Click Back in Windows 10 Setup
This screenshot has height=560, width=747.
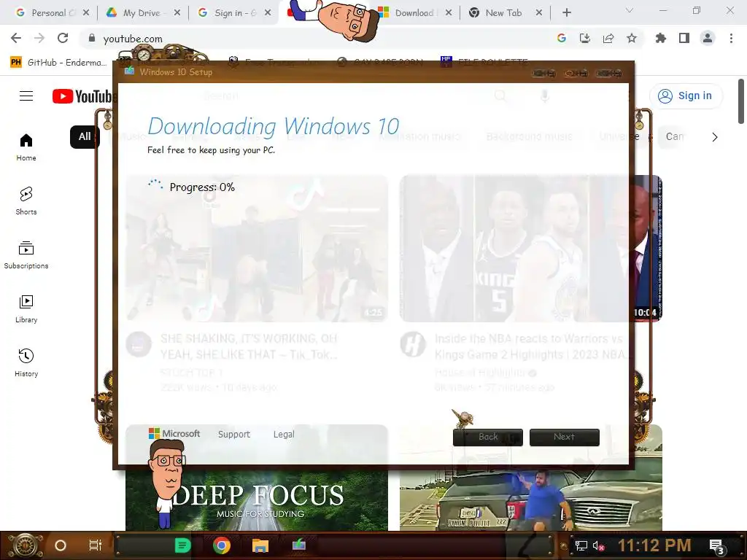click(x=488, y=437)
